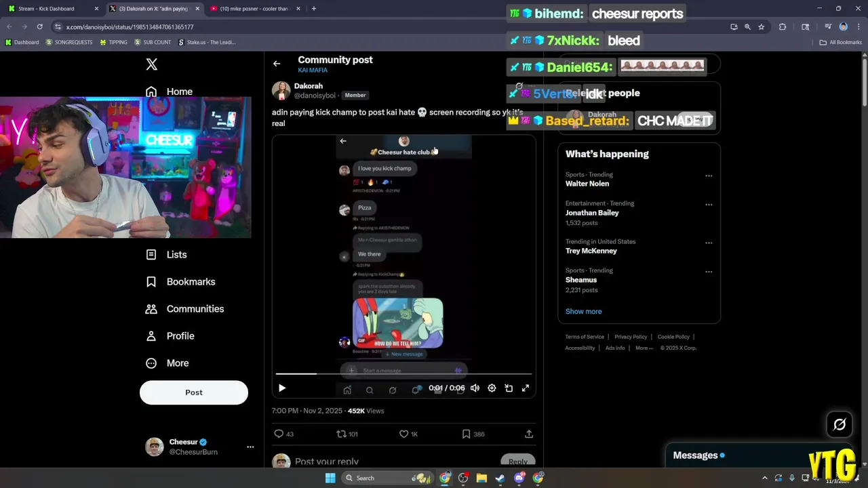Open Windows Start menu
This screenshot has width=868, height=488.
point(330,478)
